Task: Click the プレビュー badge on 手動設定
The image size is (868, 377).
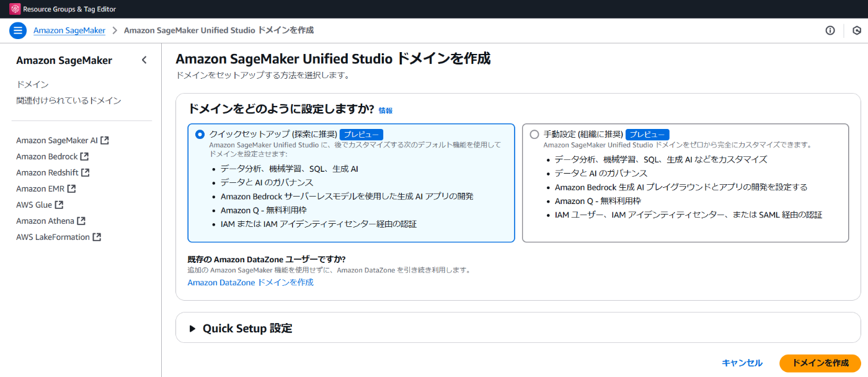Action: 647,135
